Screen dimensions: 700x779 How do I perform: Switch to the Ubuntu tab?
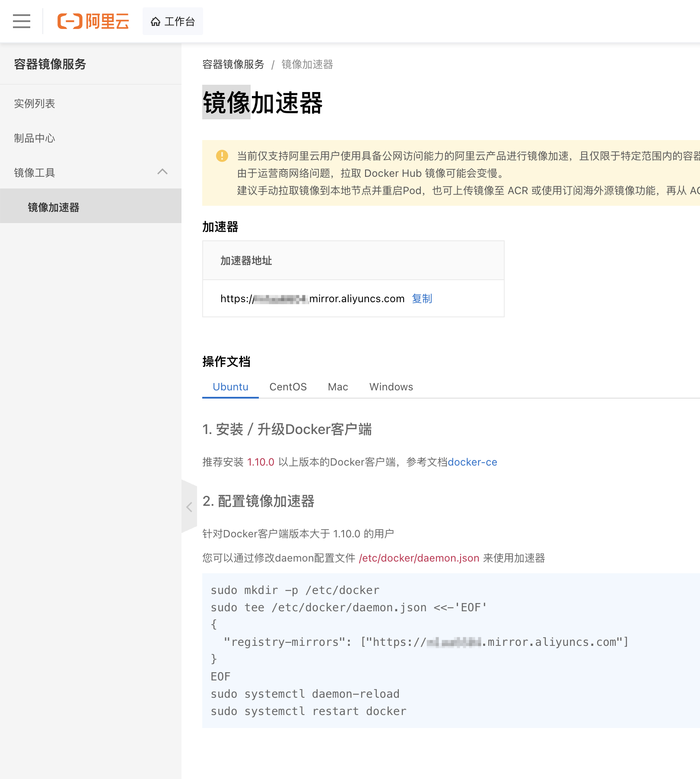[x=231, y=387]
